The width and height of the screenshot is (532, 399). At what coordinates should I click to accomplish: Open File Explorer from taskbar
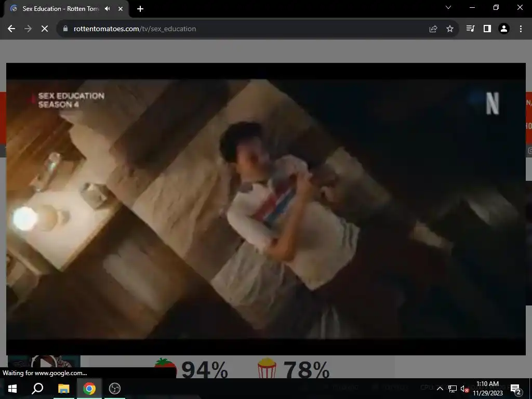[63, 389]
